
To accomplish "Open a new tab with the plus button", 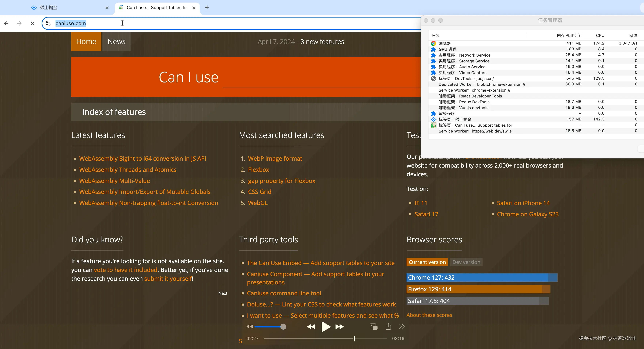I will 207,7.
